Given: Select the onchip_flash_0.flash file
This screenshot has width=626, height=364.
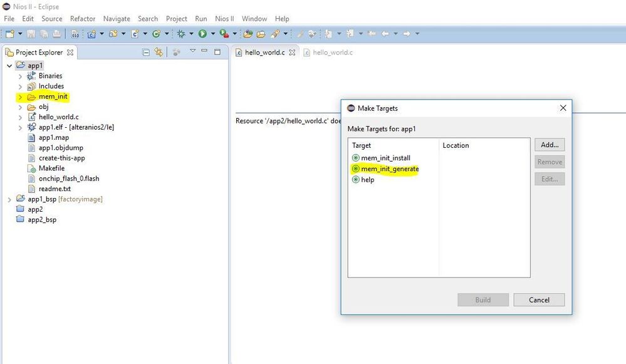Looking at the screenshot, I should point(69,179).
